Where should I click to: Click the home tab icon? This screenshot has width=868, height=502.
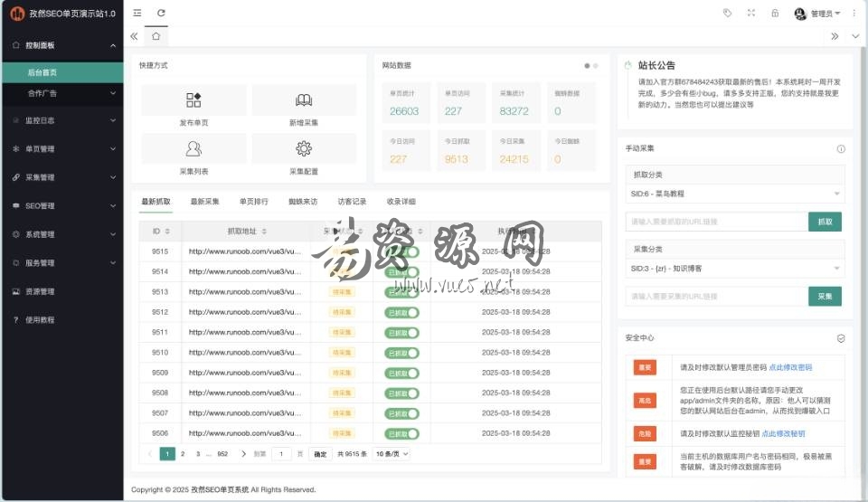(156, 36)
